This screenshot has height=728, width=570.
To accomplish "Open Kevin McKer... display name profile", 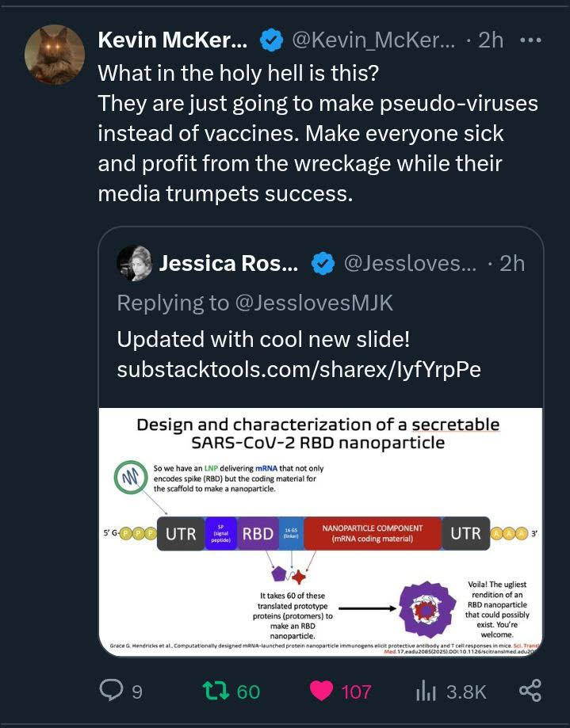I will tap(172, 40).
